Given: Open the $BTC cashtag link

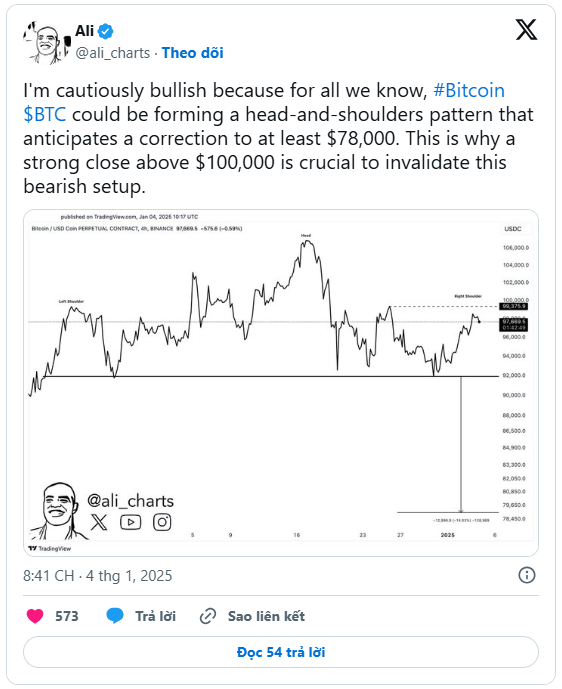Looking at the screenshot, I should tap(45, 114).
